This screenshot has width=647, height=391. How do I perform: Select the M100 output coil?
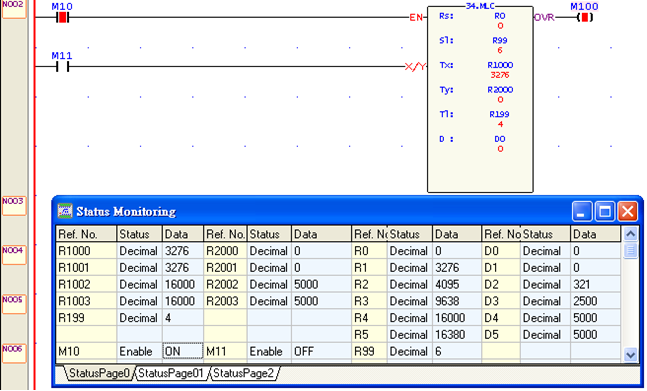pyautogui.click(x=585, y=17)
